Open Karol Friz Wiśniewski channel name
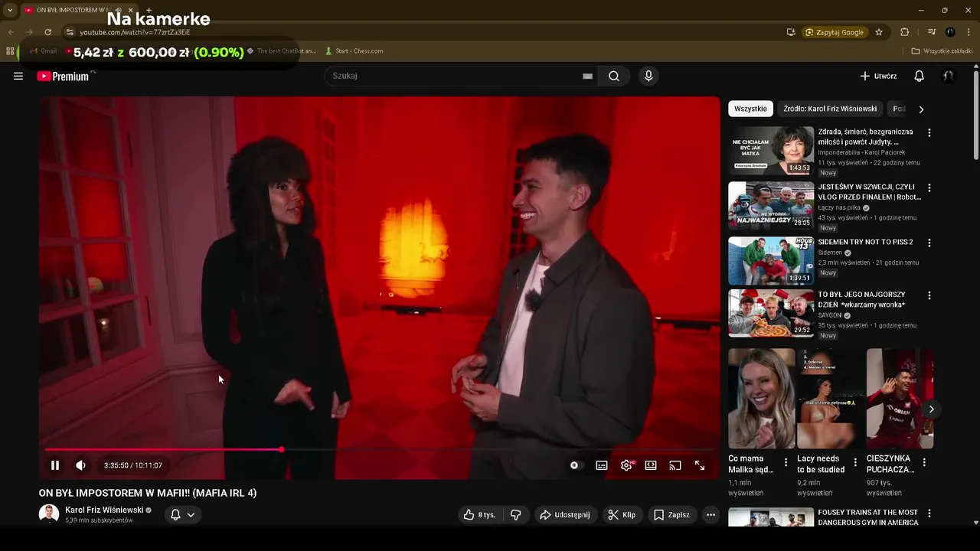Viewport: 980px width, 551px height. point(104,510)
